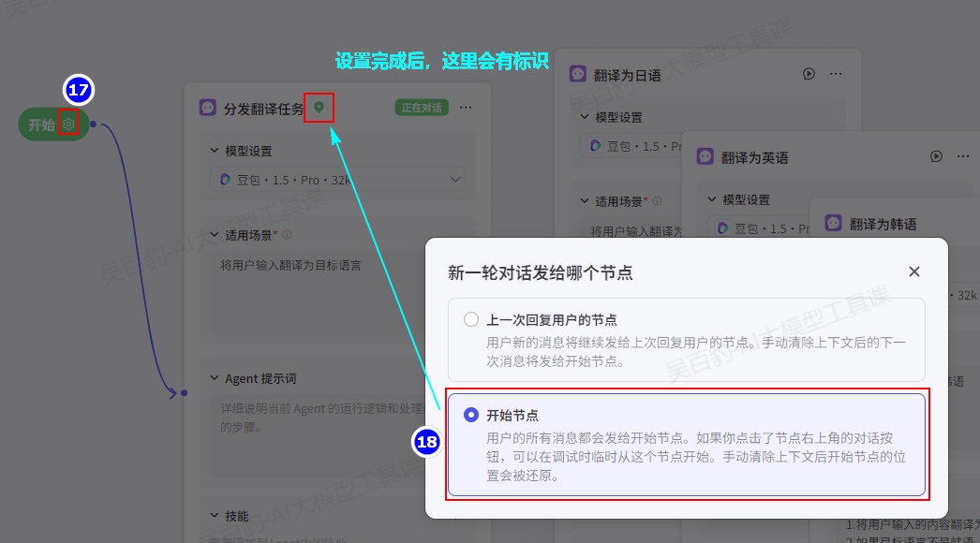Collapse 模型设置 section in 分发翻译任务 node

point(213,151)
